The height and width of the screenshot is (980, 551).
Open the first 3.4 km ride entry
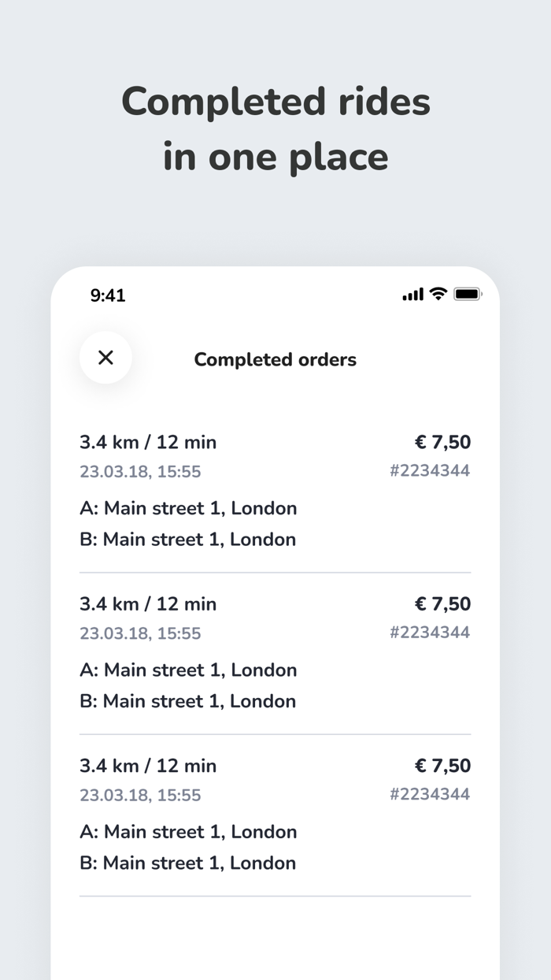[148, 442]
